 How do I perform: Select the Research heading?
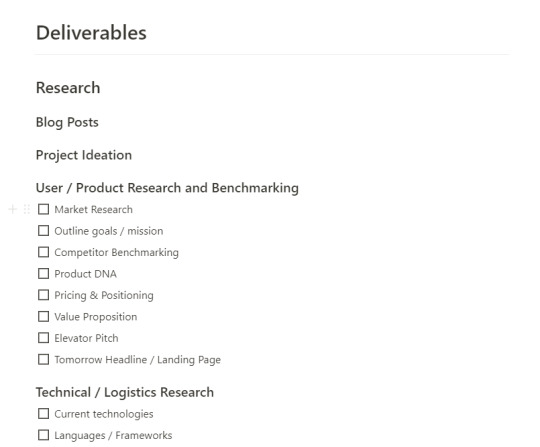(x=68, y=88)
